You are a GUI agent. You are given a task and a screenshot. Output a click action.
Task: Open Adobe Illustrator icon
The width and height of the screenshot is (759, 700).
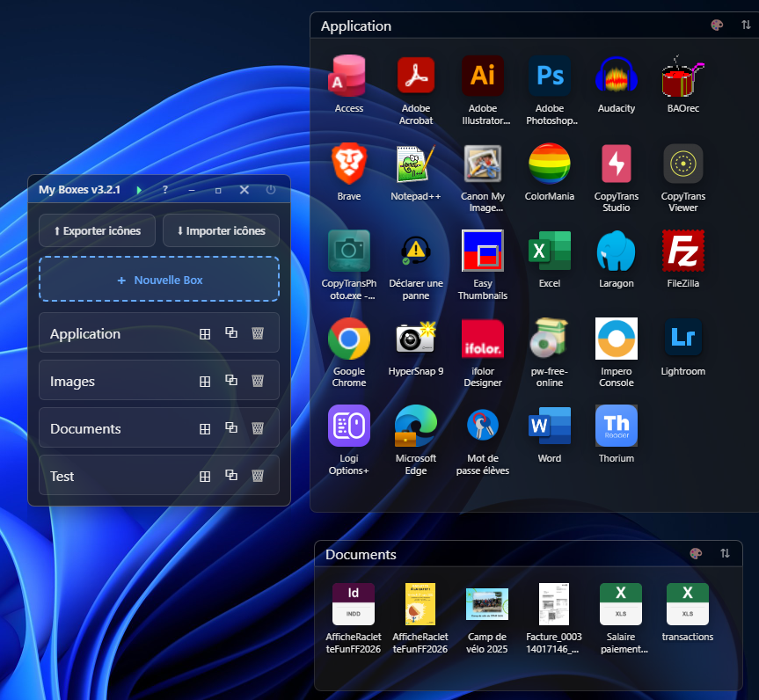[x=483, y=76]
